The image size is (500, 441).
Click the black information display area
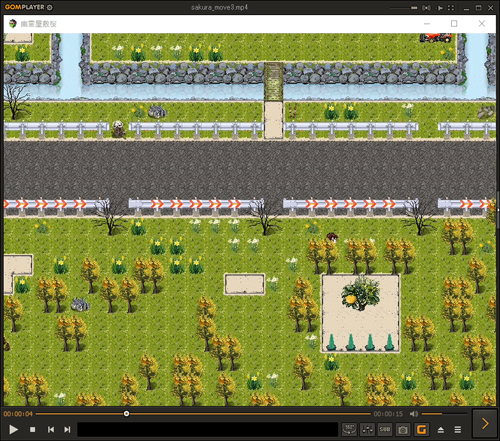[x=208, y=429]
